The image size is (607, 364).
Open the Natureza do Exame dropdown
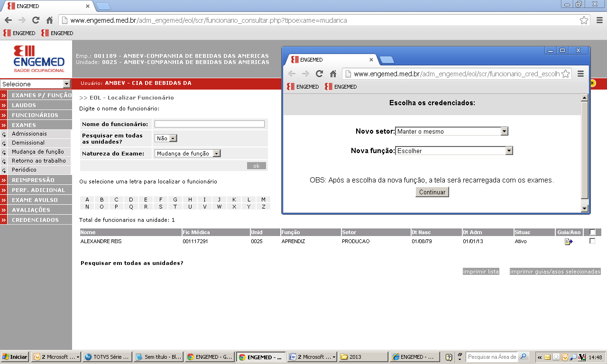[x=188, y=153]
